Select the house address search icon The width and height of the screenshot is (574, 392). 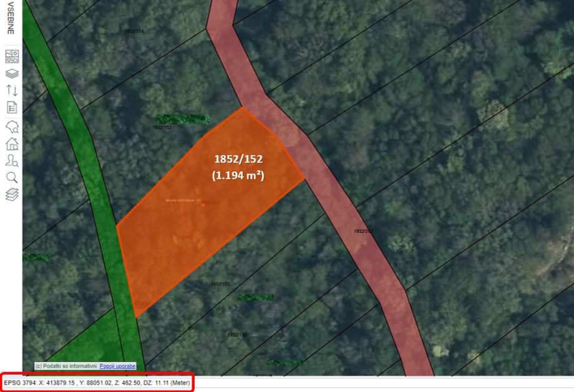12,144
